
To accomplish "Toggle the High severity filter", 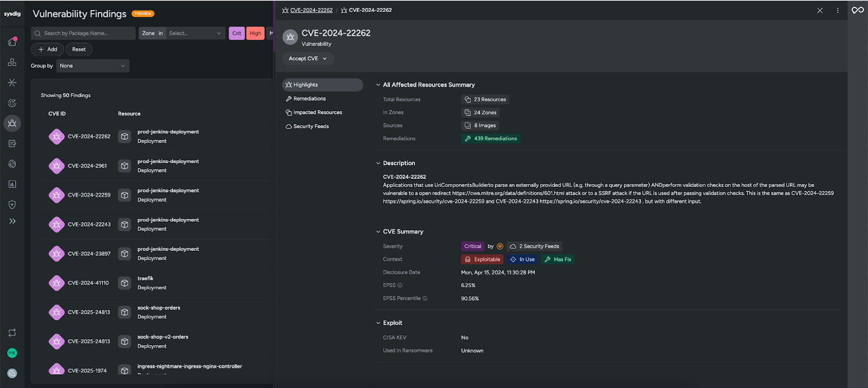I will (255, 34).
